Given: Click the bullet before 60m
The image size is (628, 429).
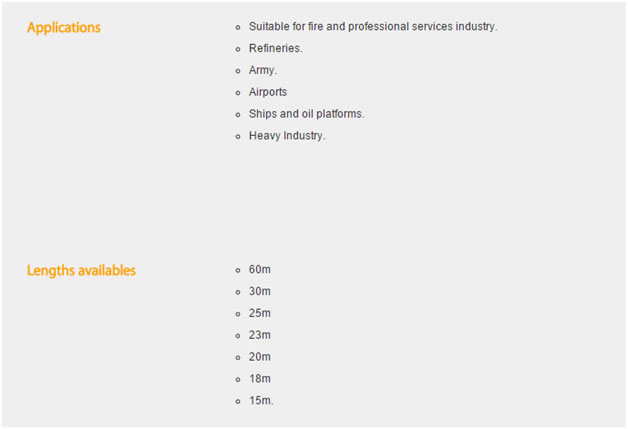Looking at the screenshot, I should click(x=237, y=271).
